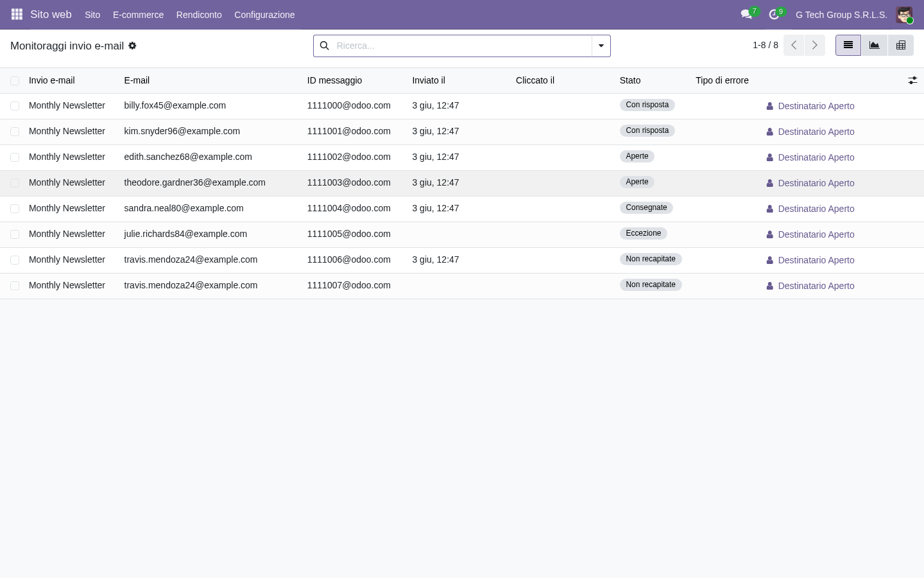This screenshot has width=924, height=578.
Task: Open the conversations chat icon
Action: pos(746,14)
